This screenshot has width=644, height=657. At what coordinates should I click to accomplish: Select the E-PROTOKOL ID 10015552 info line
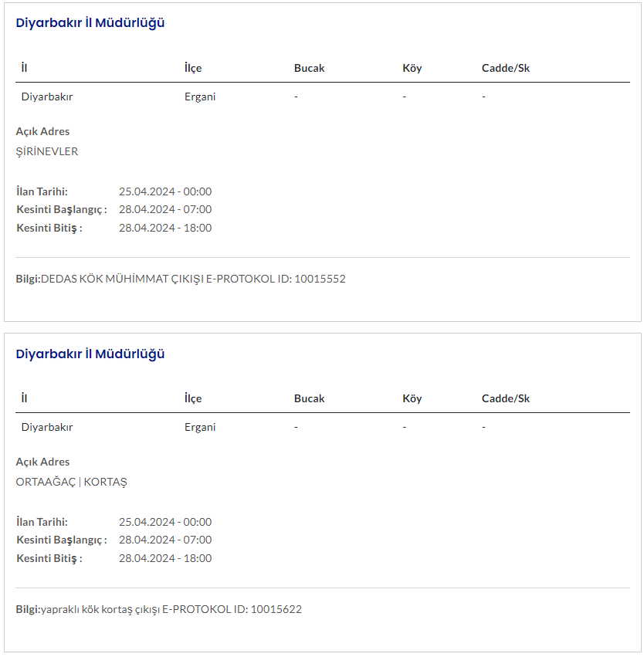181,279
